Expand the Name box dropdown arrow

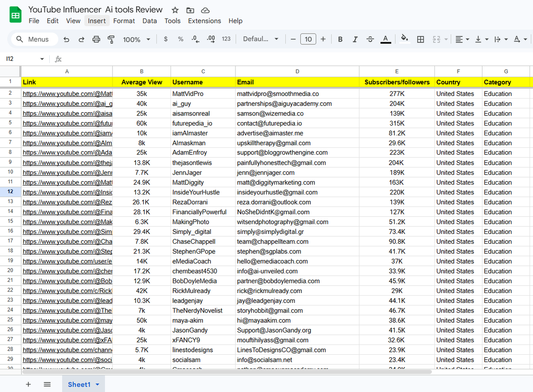[42, 59]
